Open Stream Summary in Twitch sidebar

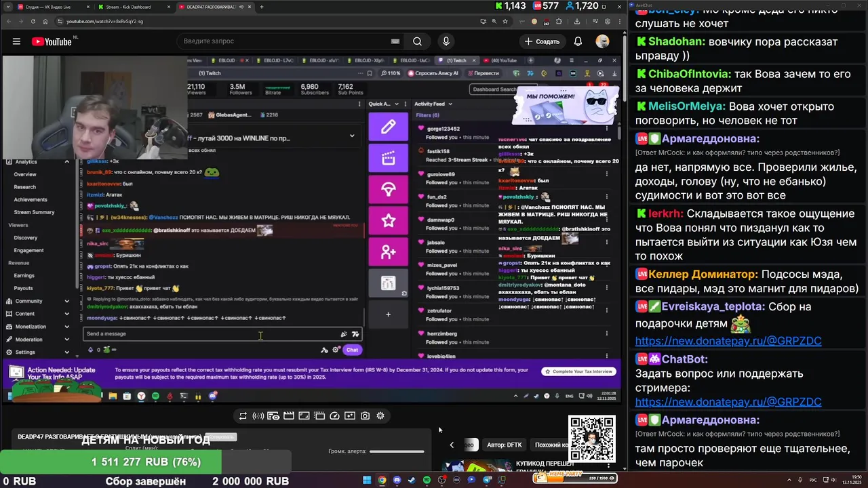(x=34, y=212)
